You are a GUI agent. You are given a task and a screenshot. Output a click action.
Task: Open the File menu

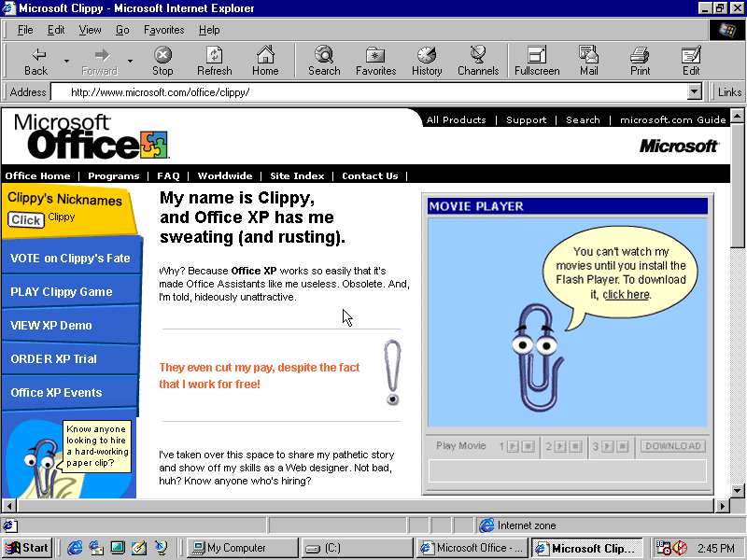click(x=25, y=30)
